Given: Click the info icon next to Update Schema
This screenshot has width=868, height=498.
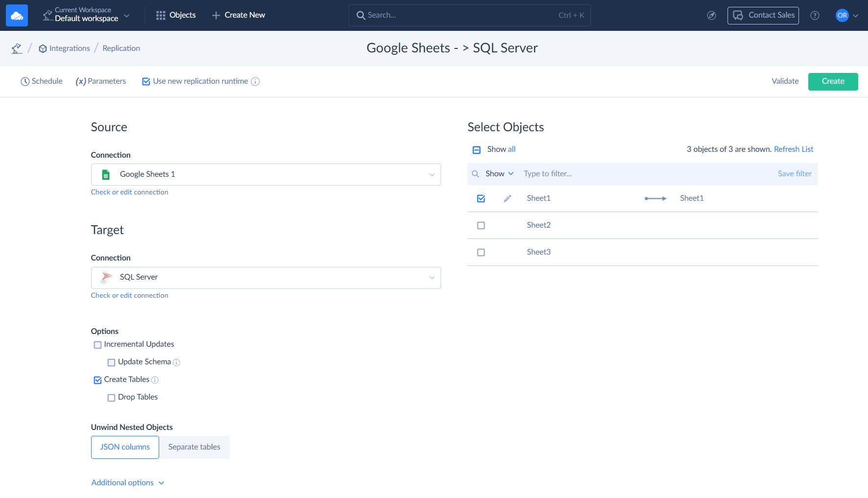Looking at the screenshot, I should click(x=176, y=362).
